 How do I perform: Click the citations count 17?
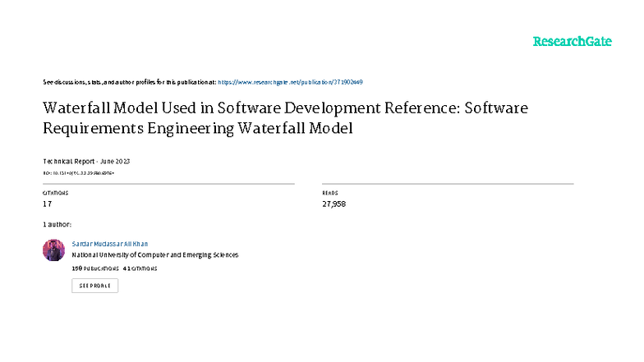pos(48,204)
